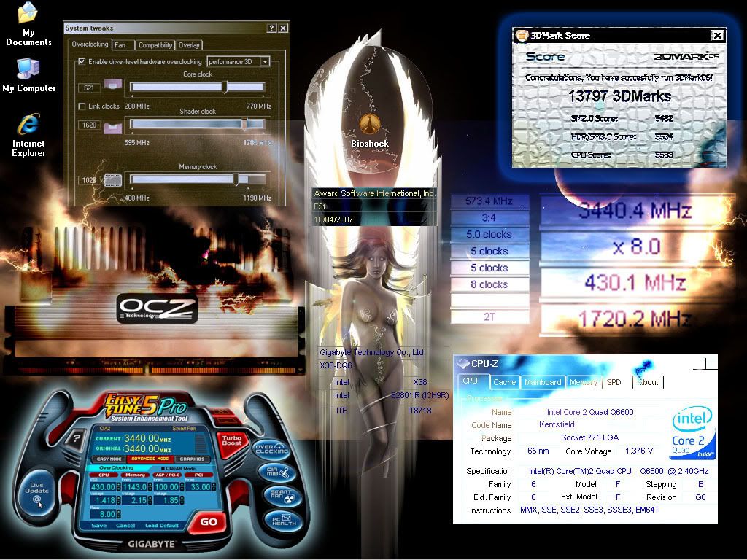Open the Mainboard tab in CPU-Z
This screenshot has width=747, height=560.
[543, 382]
